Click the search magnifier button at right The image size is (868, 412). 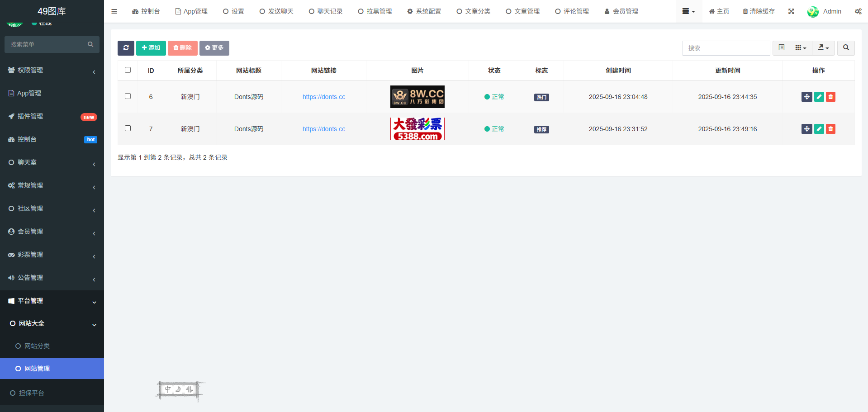click(x=846, y=48)
